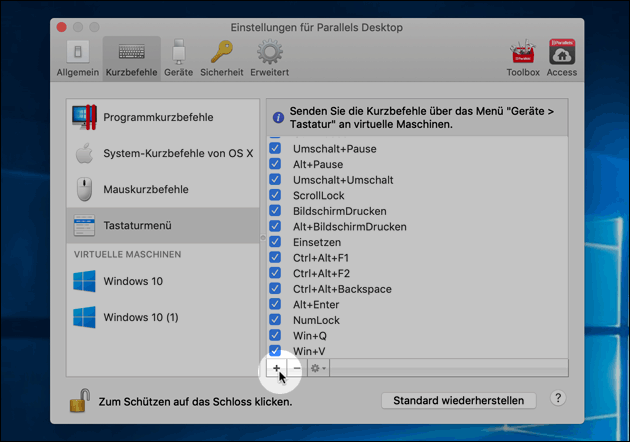Open the Allgemein preferences pane
The image size is (630, 442).
tap(78, 58)
